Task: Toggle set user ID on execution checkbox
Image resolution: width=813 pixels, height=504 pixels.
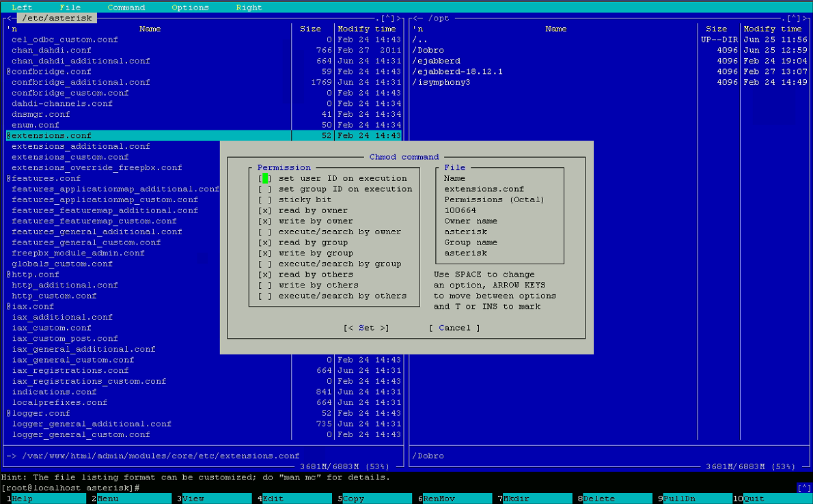Action: click(x=265, y=178)
